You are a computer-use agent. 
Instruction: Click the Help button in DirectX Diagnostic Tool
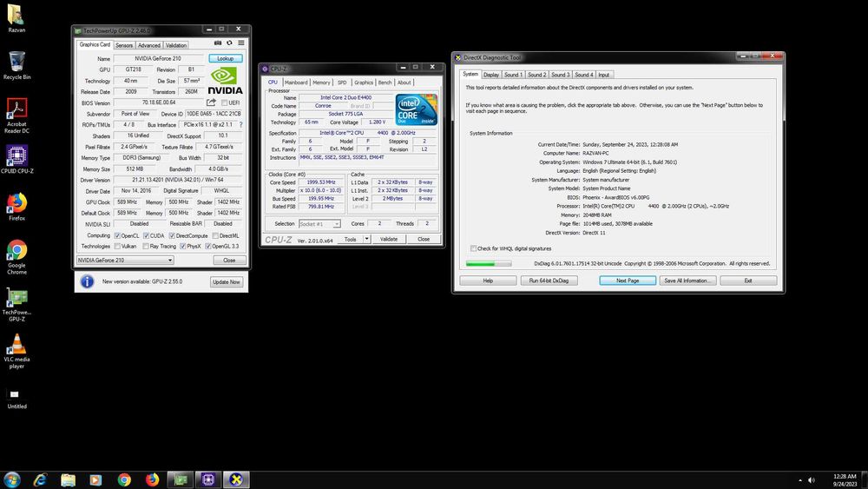tap(488, 281)
